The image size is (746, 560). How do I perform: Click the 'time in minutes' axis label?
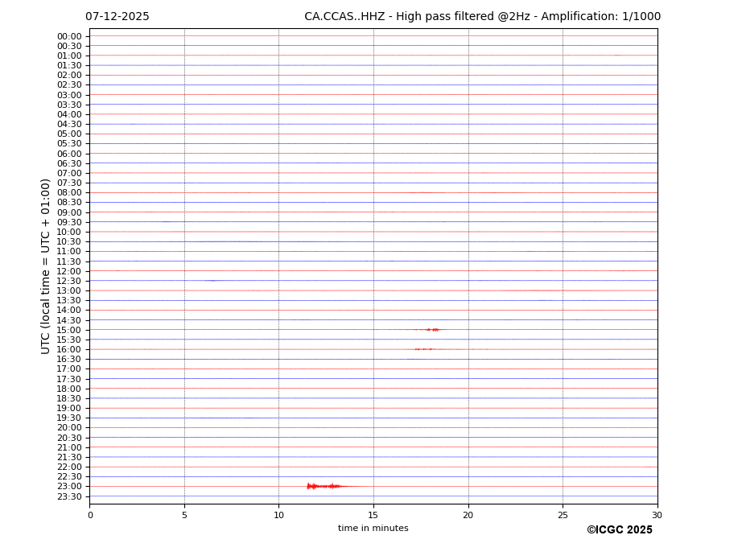[x=373, y=529]
